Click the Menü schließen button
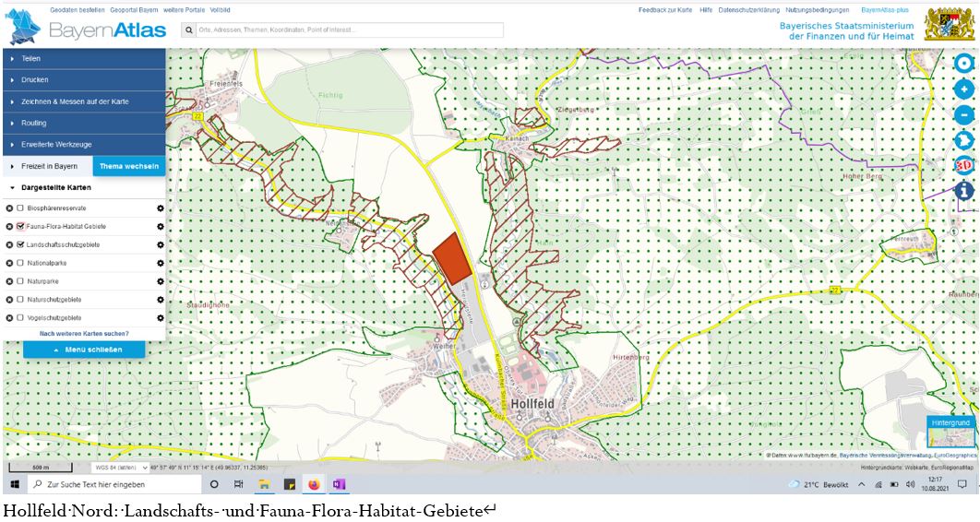The width and height of the screenshot is (980, 522). pos(84,350)
